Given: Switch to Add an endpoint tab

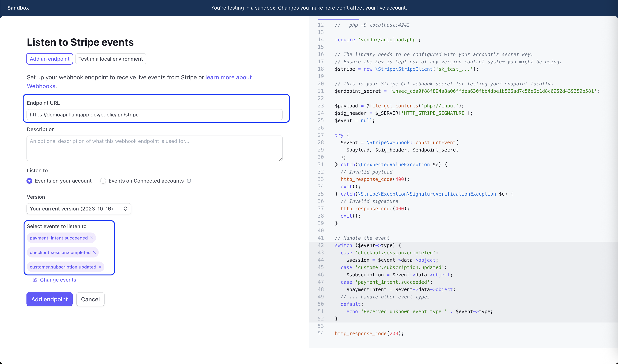Looking at the screenshot, I should (50, 59).
